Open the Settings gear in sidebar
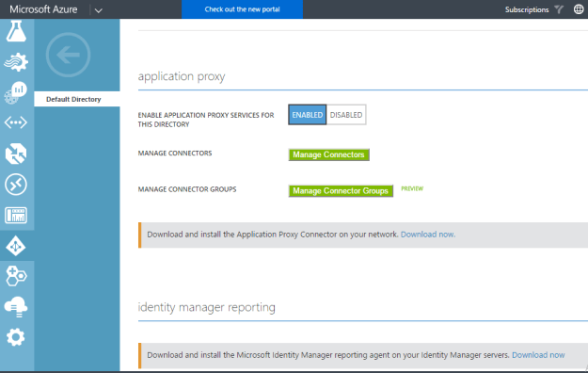This screenshot has width=588, height=373. [x=16, y=337]
